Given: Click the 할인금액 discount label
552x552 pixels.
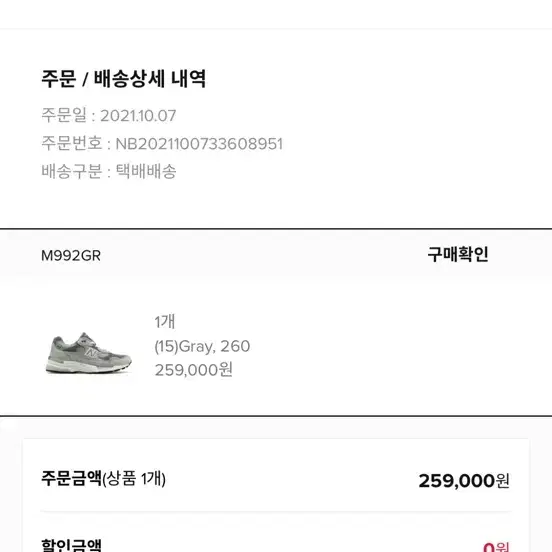Looking at the screenshot, I should pos(71,544).
